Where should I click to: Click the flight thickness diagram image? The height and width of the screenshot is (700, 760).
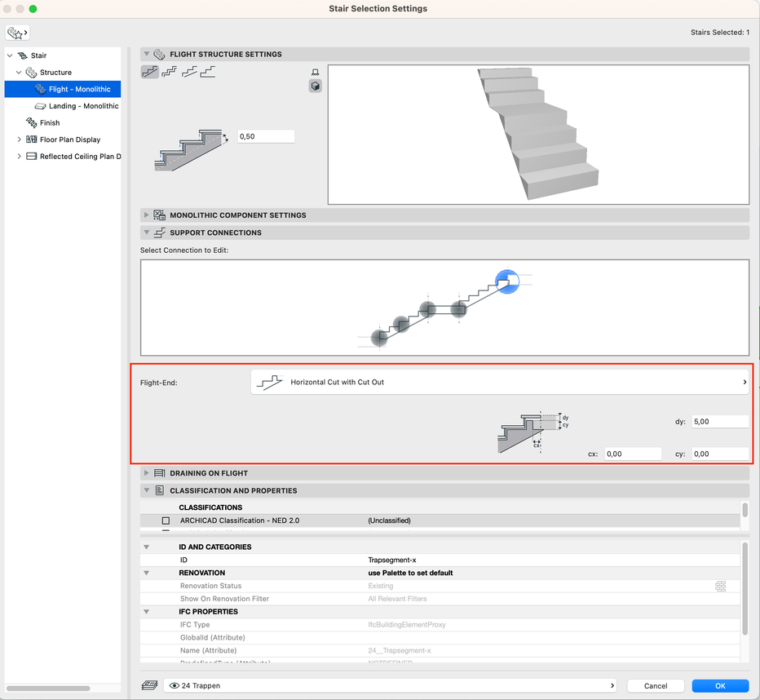click(191, 150)
